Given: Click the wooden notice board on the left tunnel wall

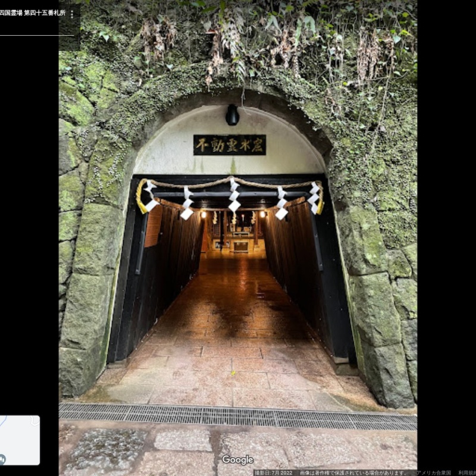Looking at the screenshot, I should click(x=154, y=226).
